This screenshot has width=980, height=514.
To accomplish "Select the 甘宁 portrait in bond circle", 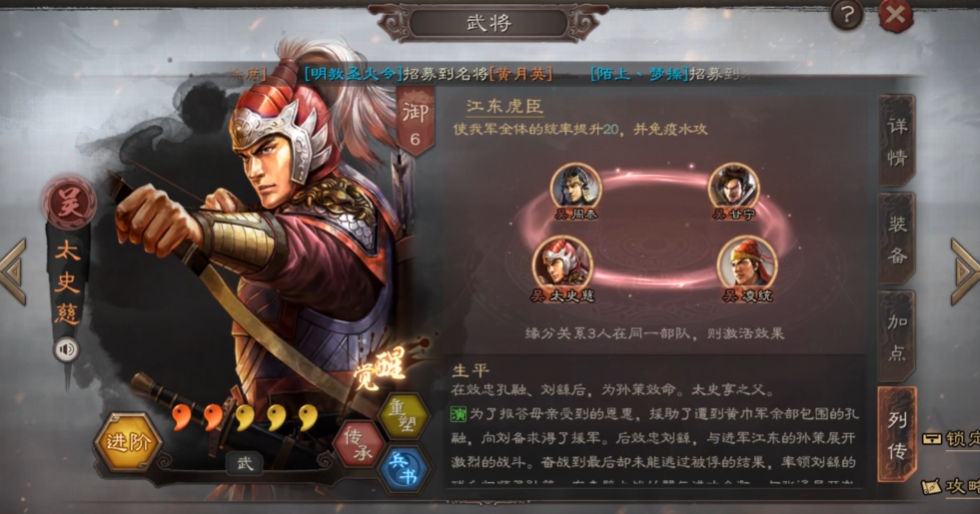I will click(734, 189).
